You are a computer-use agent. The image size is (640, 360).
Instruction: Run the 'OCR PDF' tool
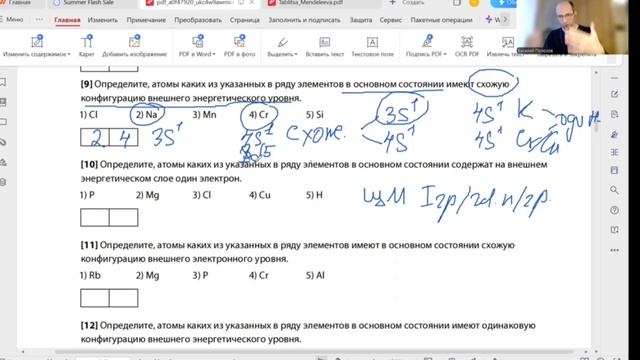467,46
